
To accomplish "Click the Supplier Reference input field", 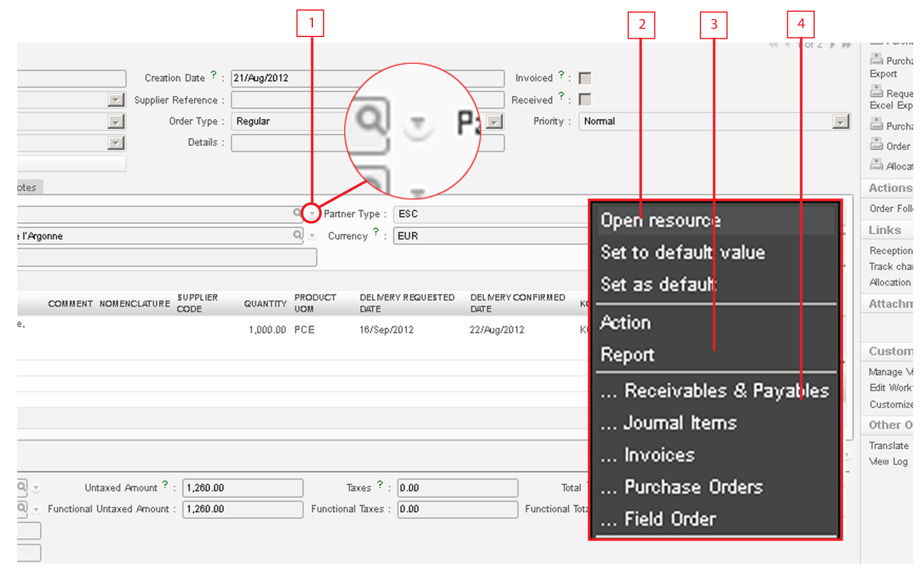I will (x=287, y=100).
